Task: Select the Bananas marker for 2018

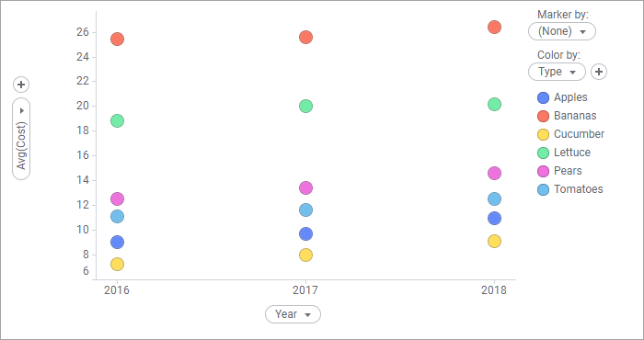Action: click(x=494, y=27)
